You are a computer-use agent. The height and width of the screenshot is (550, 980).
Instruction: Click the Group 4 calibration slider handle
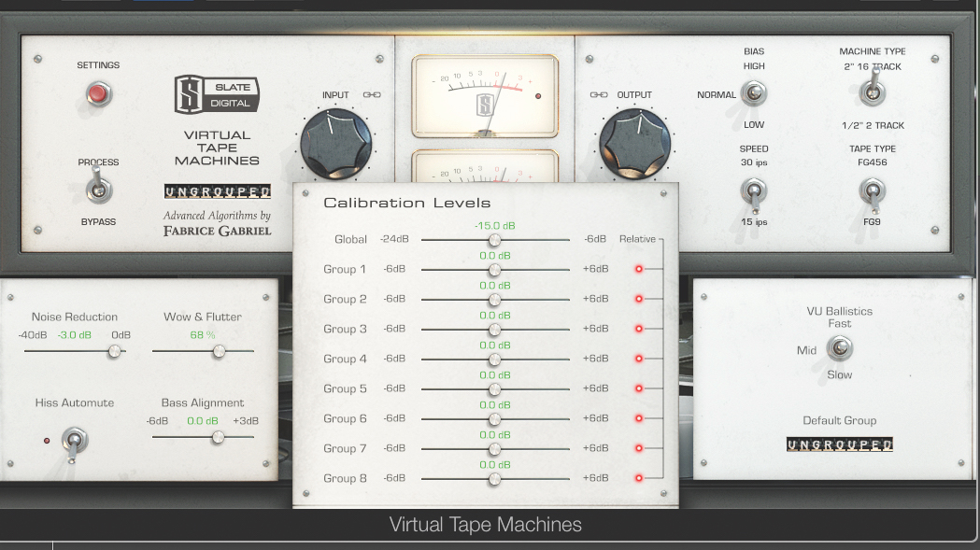pyautogui.click(x=494, y=360)
